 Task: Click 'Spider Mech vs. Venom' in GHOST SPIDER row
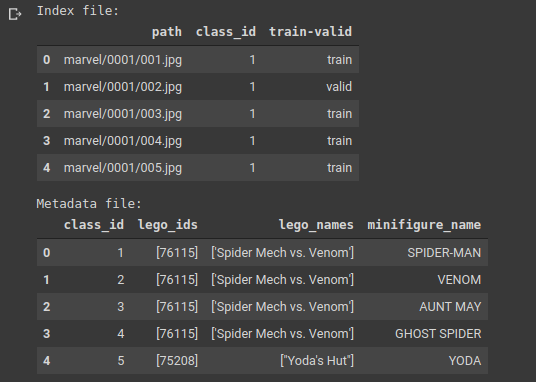point(282,333)
